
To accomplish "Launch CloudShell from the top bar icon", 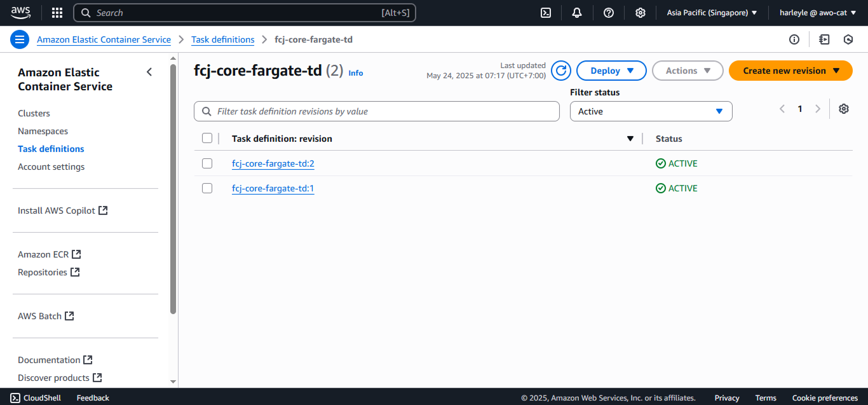I will [546, 13].
